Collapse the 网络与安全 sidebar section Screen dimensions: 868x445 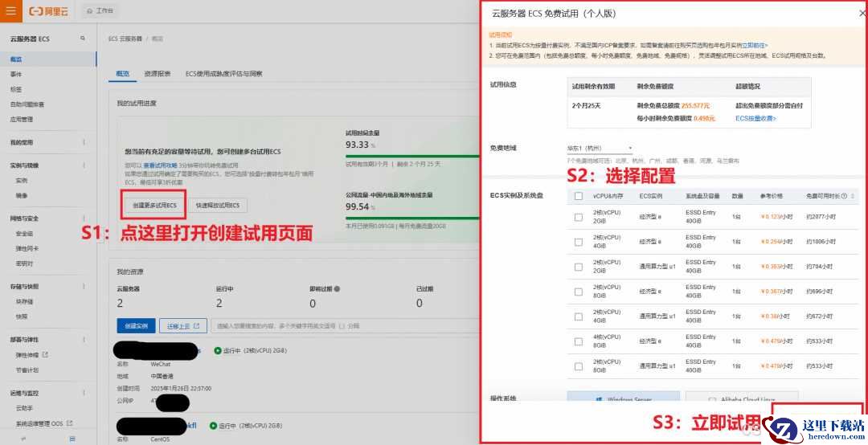click(x=84, y=218)
